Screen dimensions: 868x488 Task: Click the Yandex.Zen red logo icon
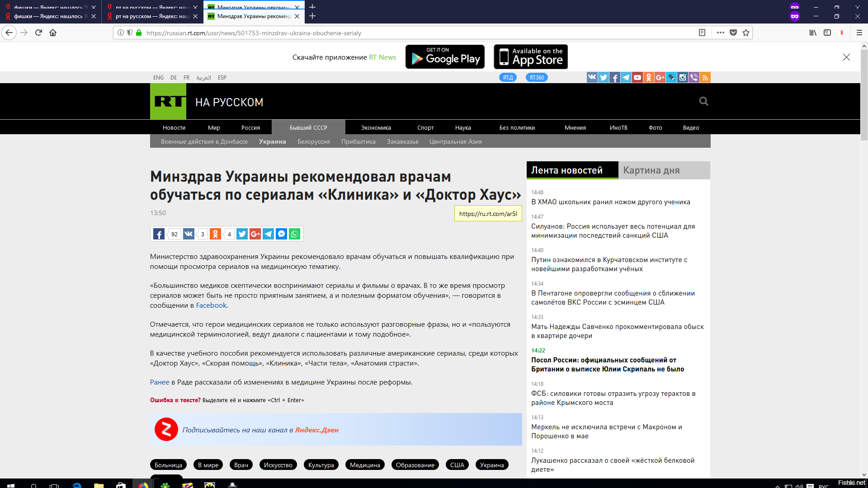166,429
